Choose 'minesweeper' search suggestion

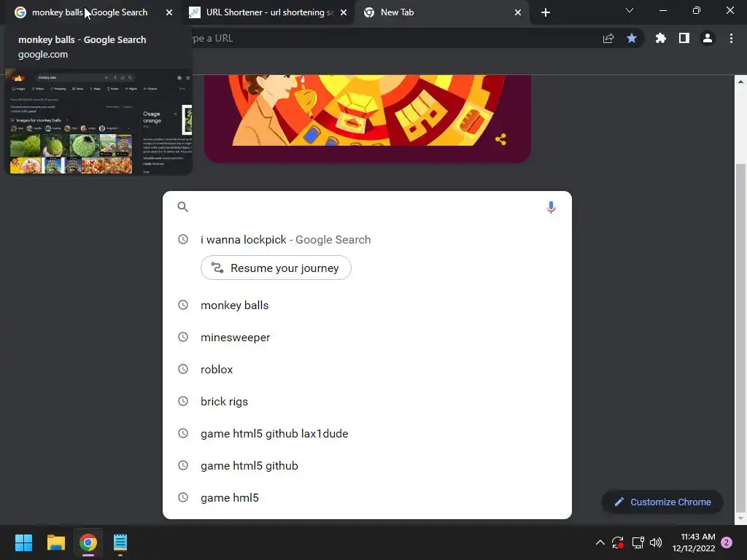pos(367,337)
